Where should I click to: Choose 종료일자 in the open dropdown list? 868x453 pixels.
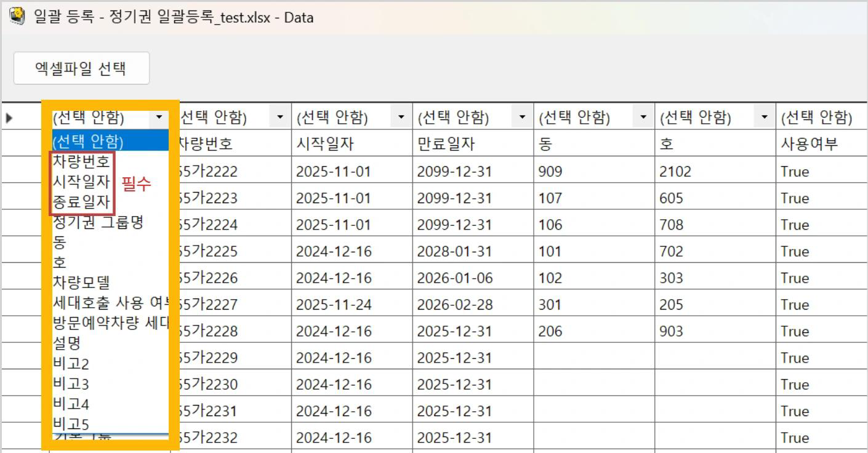[81, 202]
